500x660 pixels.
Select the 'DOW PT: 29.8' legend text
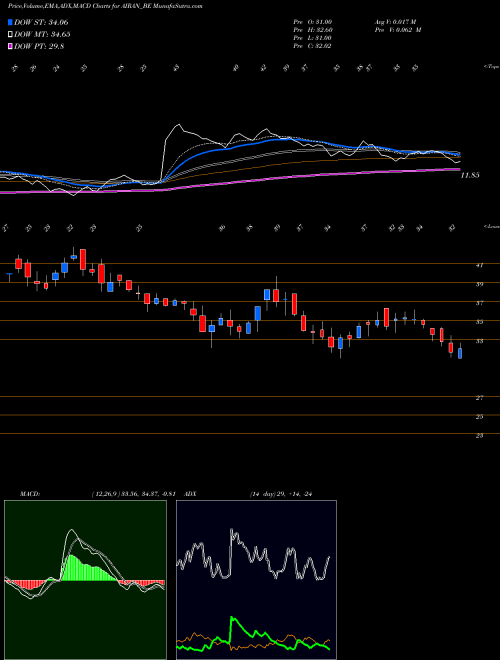pyautogui.click(x=39, y=47)
